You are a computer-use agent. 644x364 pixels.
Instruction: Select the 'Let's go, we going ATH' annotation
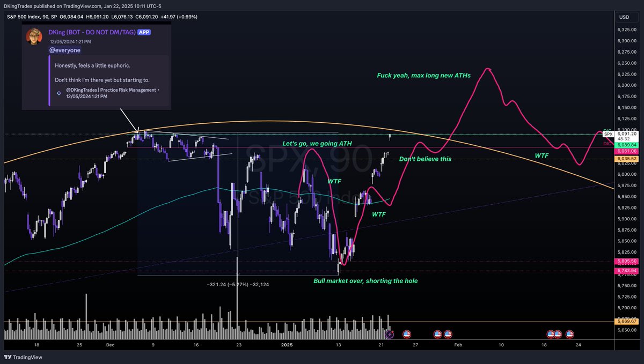[317, 144]
